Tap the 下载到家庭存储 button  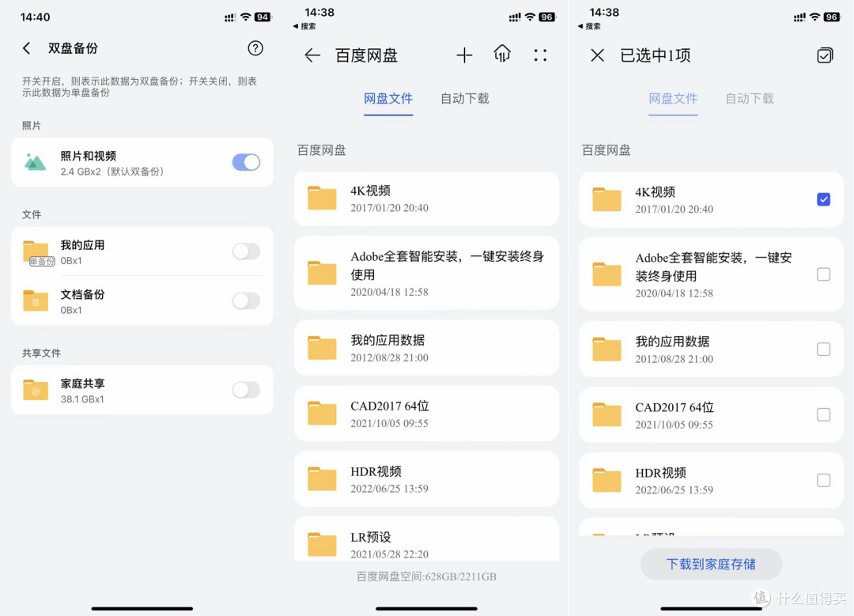tap(710, 564)
